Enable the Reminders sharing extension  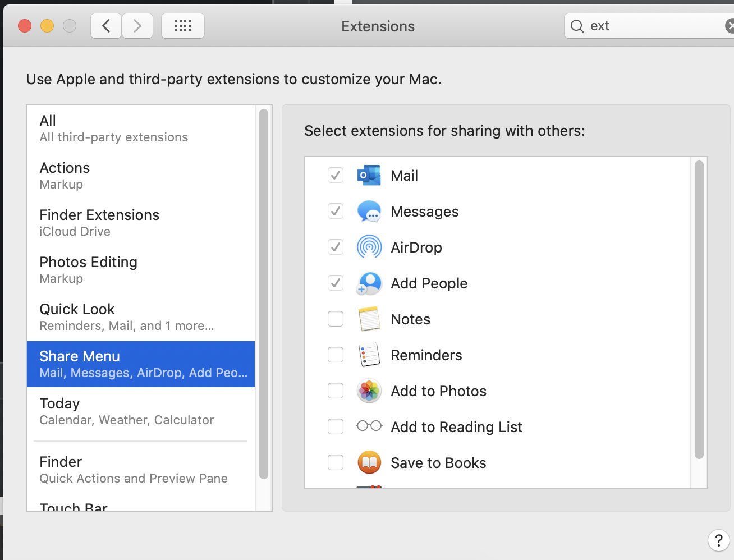(336, 355)
